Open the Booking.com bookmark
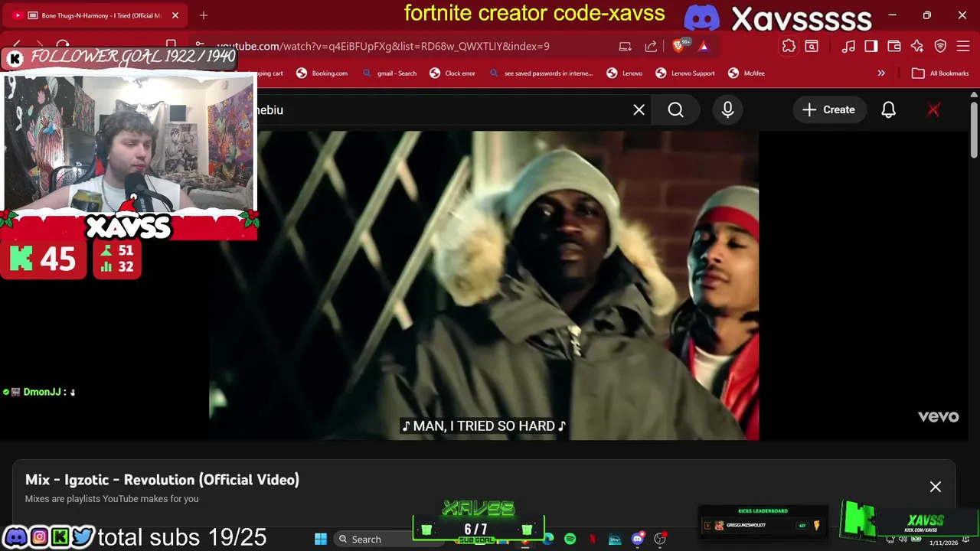Image resolution: width=980 pixels, height=551 pixels. [x=322, y=73]
